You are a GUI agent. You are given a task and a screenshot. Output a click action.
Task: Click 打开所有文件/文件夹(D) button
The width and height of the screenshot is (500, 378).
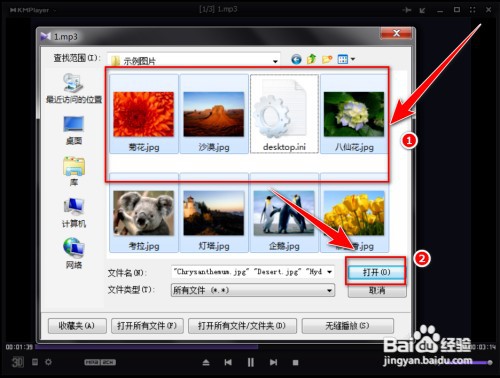(242, 326)
